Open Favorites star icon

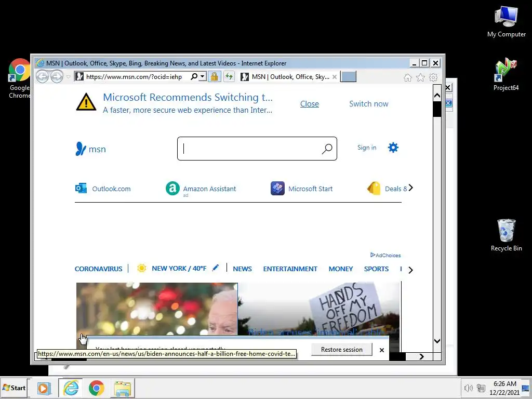tap(420, 78)
